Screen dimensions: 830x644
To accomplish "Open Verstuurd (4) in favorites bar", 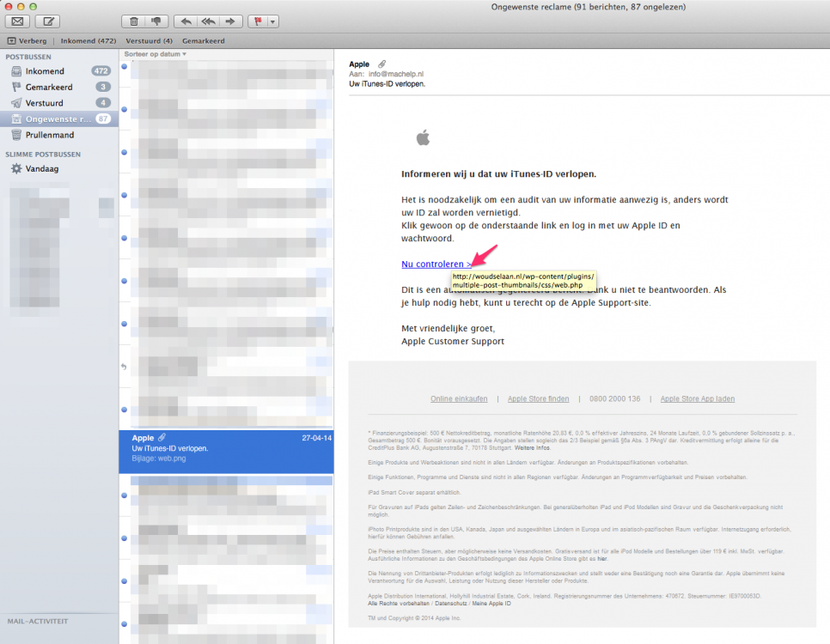I will (149, 40).
